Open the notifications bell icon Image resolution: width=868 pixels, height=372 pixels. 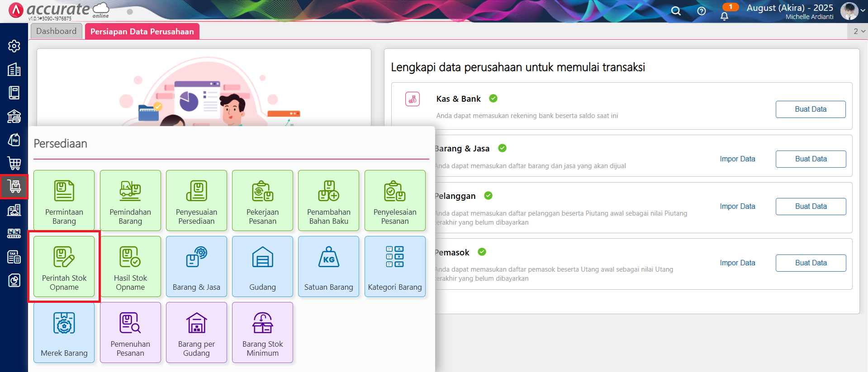tap(724, 16)
